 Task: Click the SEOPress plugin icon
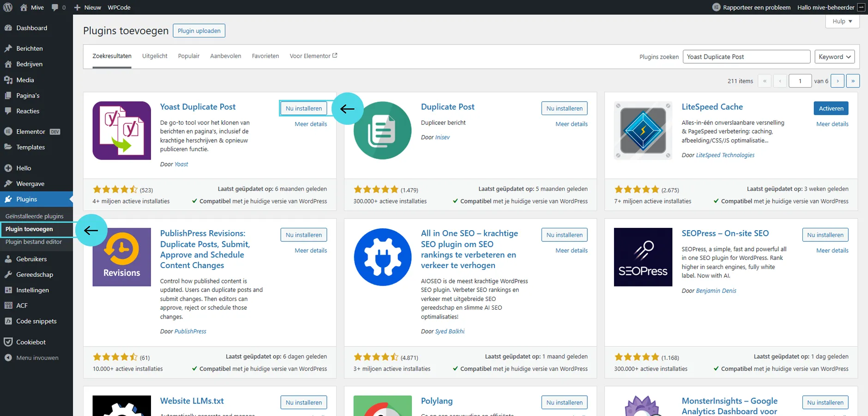643,257
